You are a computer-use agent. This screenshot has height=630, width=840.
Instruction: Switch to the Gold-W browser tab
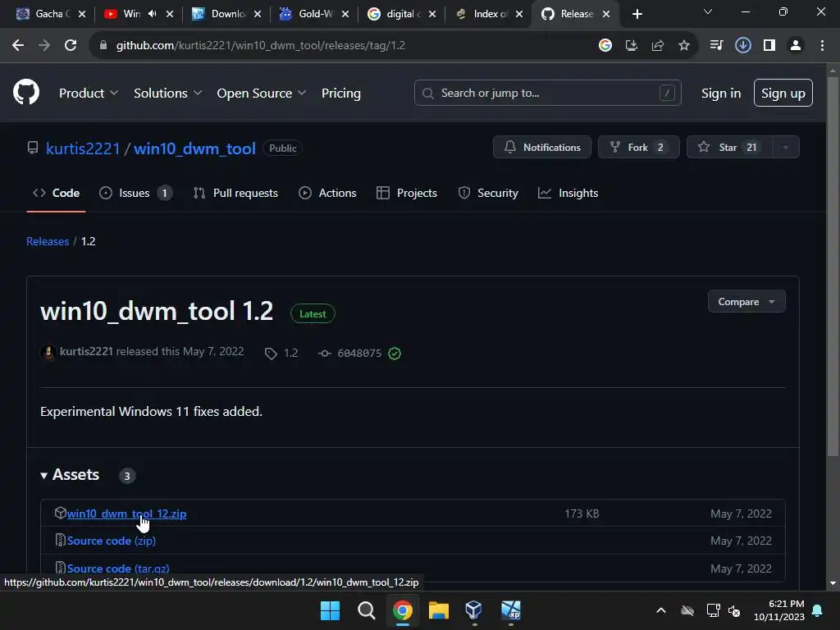[315, 14]
